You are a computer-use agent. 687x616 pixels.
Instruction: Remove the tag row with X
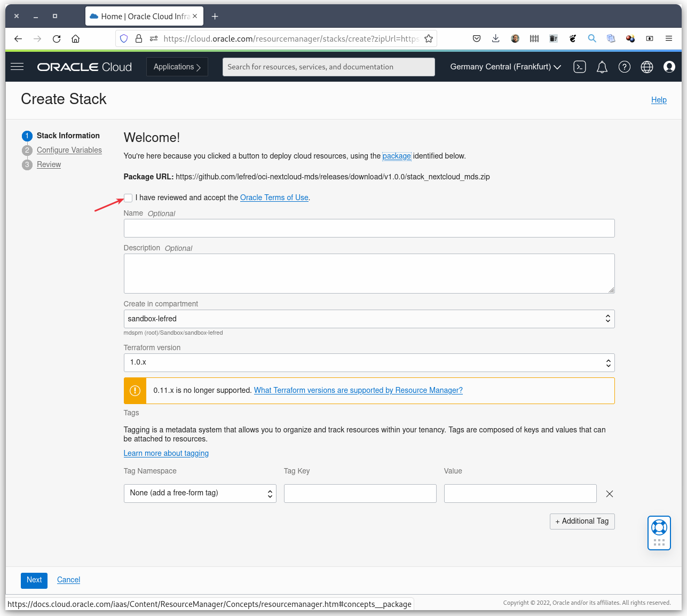(610, 494)
